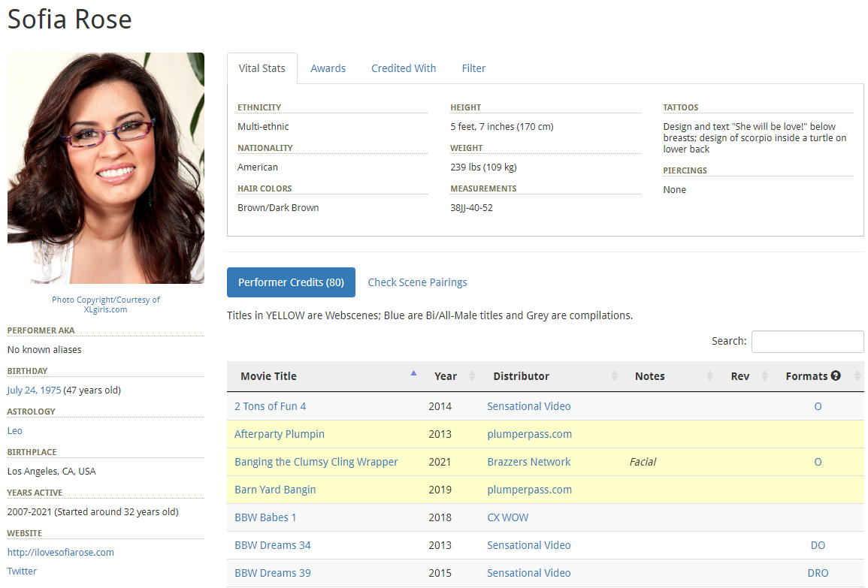Select the year 2021 table cell
This screenshot has width=868, height=588.
click(x=440, y=461)
